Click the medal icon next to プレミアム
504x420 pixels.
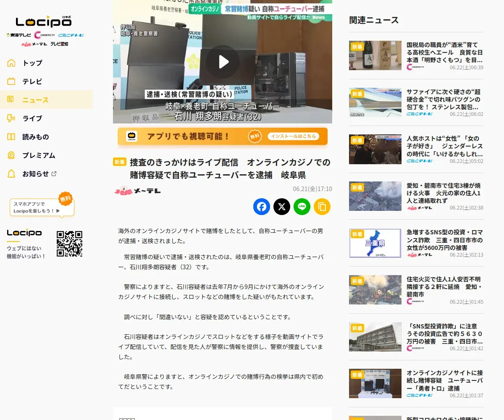[x=11, y=155]
